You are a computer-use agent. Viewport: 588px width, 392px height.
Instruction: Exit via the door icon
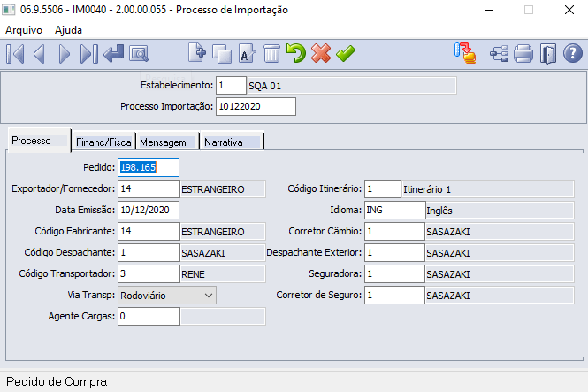point(548,54)
